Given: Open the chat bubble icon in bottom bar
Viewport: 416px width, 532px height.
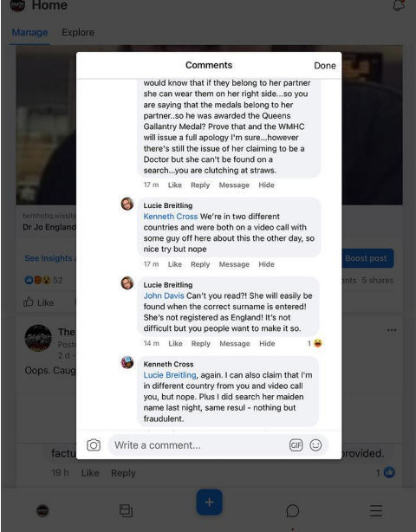Looking at the screenshot, I should click(x=292, y=510).
